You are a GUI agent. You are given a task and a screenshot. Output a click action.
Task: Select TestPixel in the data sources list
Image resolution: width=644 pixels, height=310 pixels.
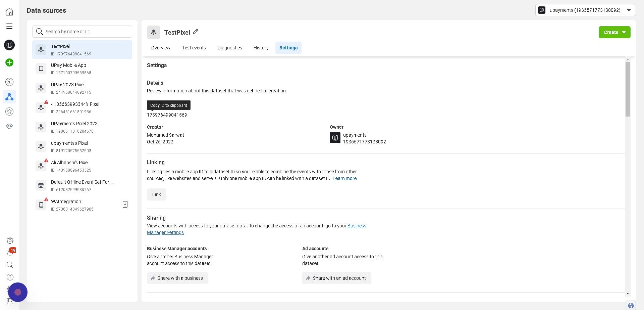(82, 50)
